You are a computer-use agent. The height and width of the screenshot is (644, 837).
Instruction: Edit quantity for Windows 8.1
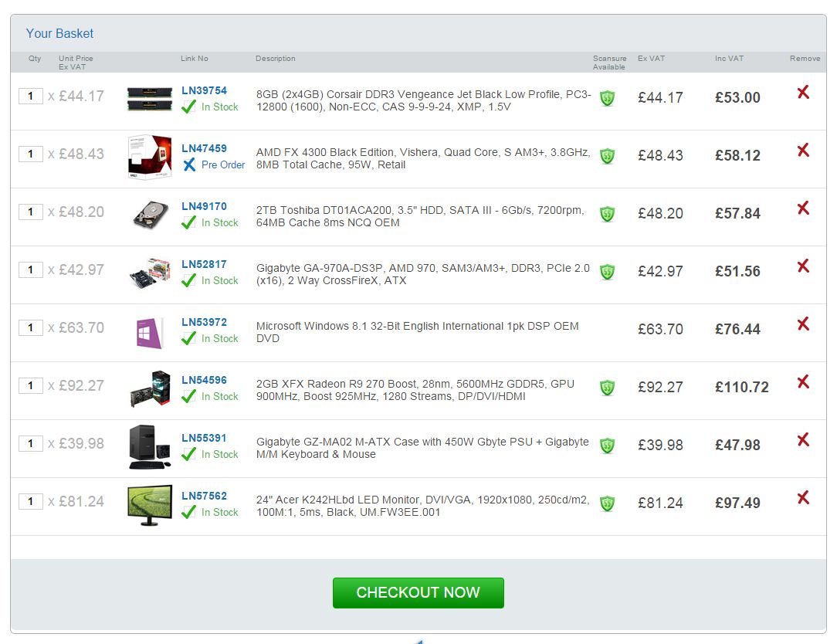(30, 328)
